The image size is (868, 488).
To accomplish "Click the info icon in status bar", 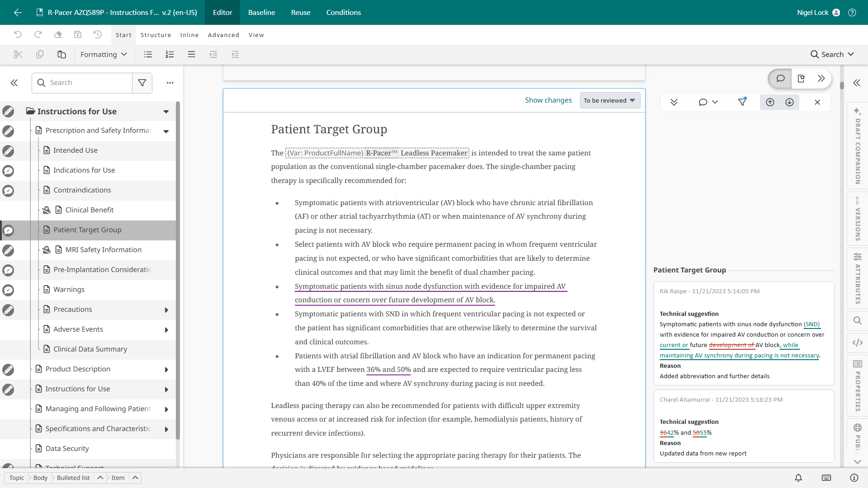I will tap(854, 478).
